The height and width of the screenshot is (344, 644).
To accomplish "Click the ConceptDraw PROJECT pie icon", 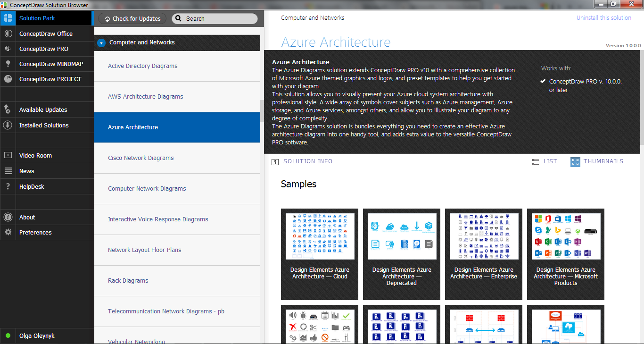I will point(8,79).
